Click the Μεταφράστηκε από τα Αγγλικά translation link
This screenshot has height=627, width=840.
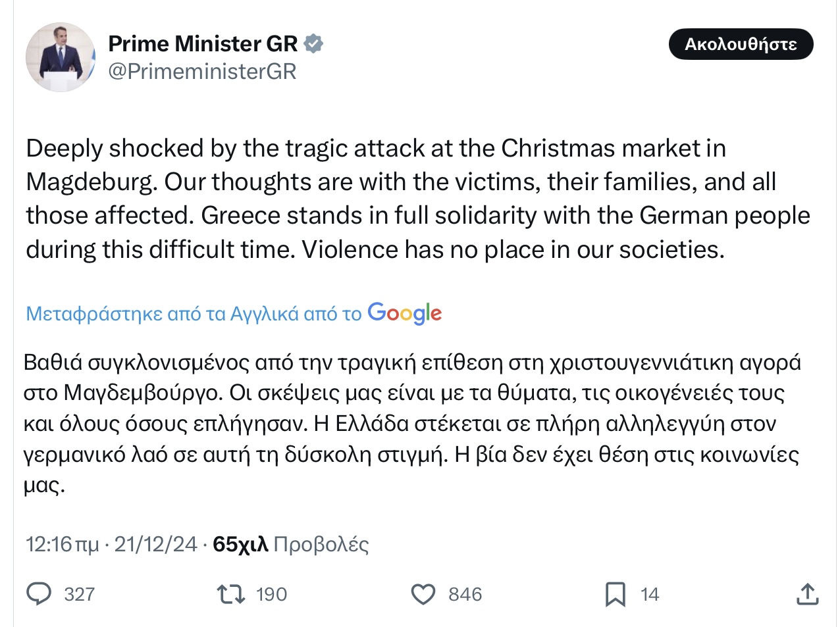194,314
